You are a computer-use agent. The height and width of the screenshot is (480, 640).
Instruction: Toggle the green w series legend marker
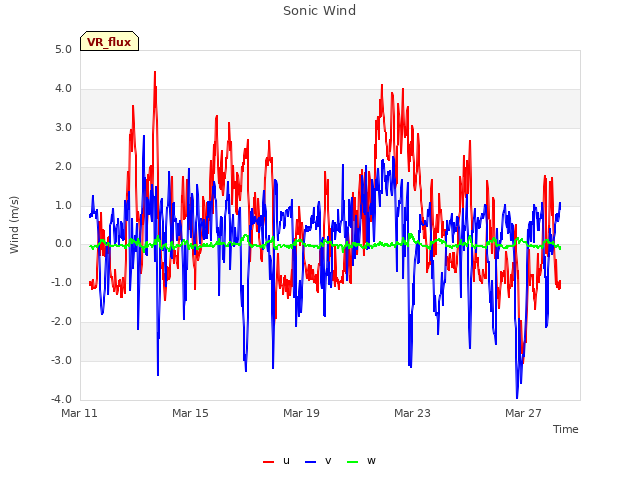353,462
